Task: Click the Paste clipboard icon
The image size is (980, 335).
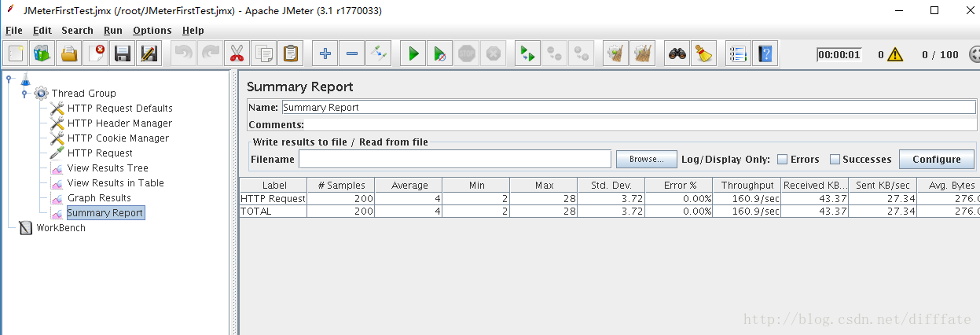Action: click(x=291, y=53)
